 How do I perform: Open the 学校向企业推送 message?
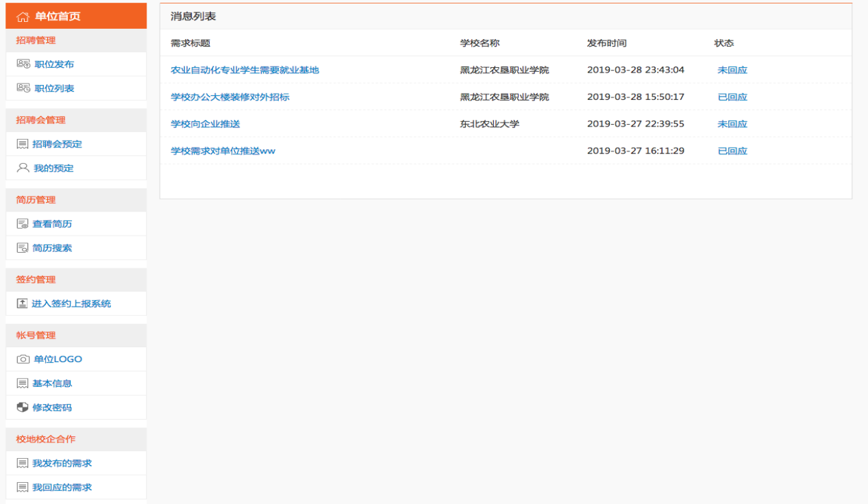[206, 124]
